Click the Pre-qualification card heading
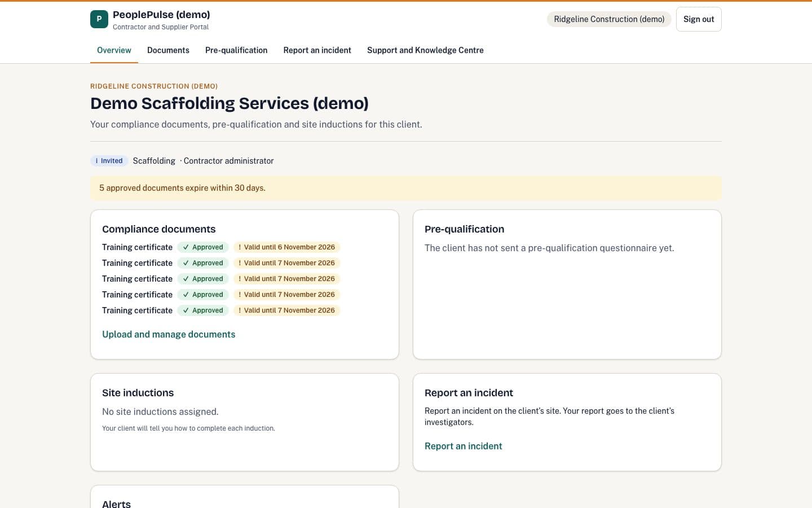 464,229
